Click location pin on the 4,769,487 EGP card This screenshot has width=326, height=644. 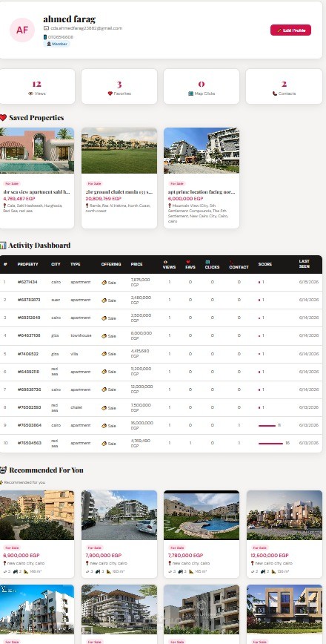[4, 206]
